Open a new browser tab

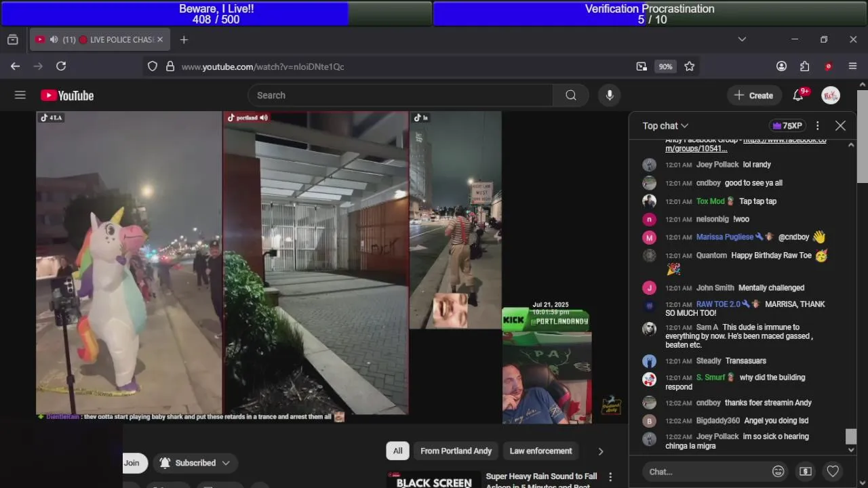click(x=184, y=39)
